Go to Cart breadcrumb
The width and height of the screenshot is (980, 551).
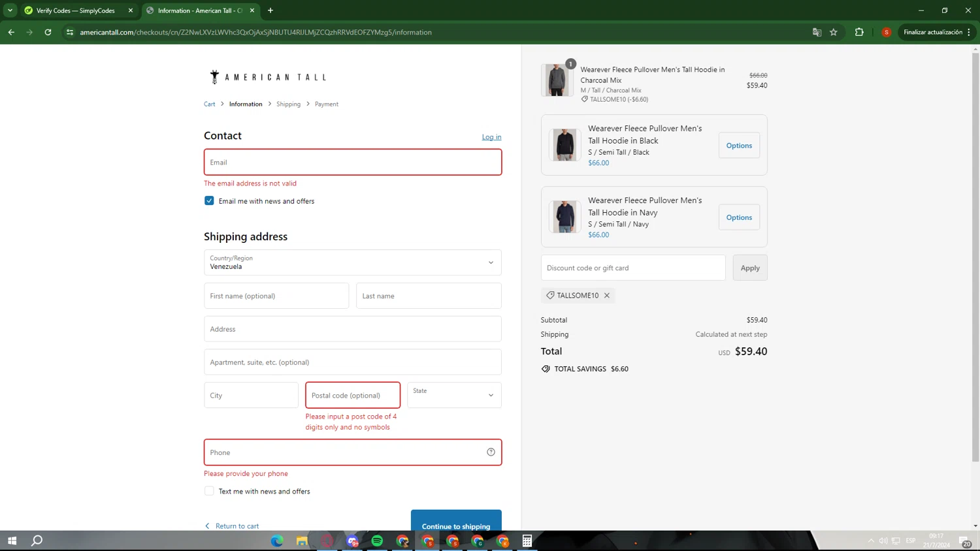point(209,104)
